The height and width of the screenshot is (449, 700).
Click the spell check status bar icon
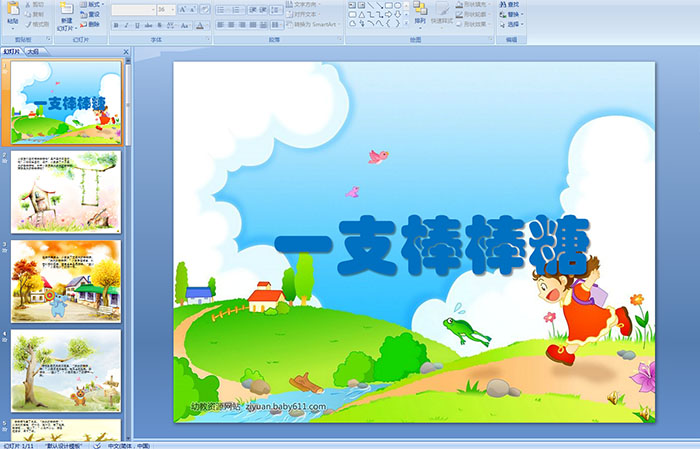[97, 445]
